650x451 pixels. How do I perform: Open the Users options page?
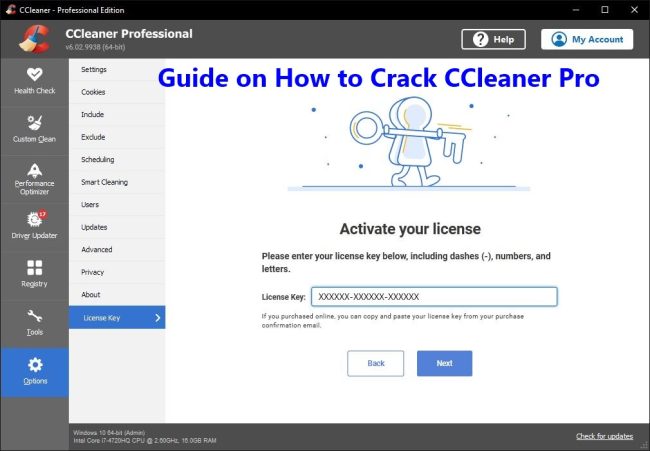click(117, 204)
